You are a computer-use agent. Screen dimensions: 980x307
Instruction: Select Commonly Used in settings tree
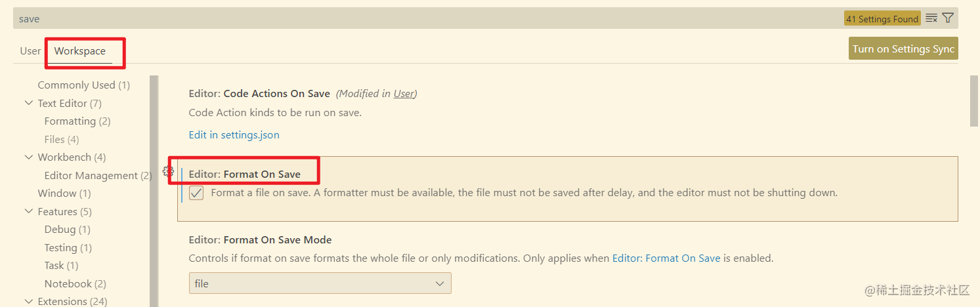(83, 85)
